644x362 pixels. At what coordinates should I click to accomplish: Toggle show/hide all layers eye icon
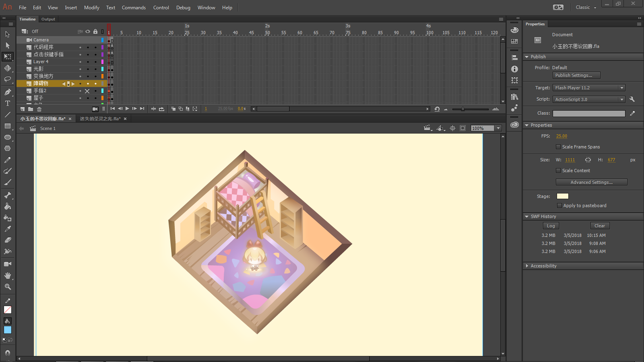click(x=88, y=31)
